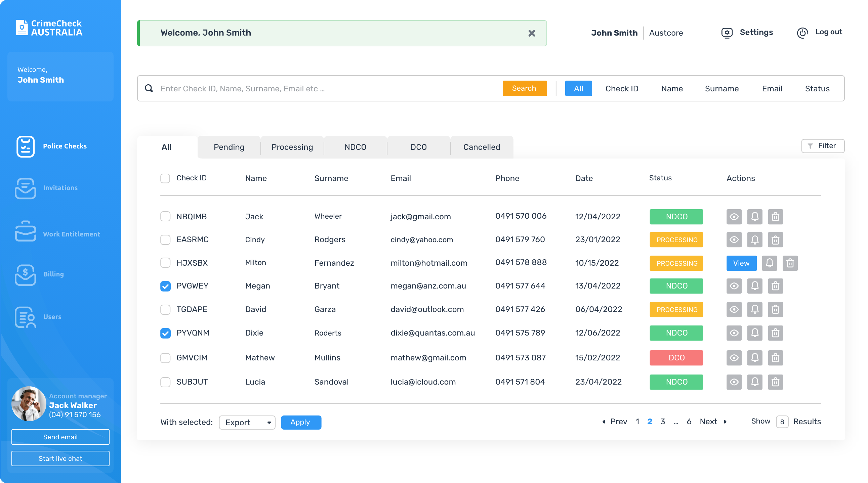Click the bell icon for Cindy Rodgers
The width and height of the screenshot is (868, 483).
coord(755,240)
